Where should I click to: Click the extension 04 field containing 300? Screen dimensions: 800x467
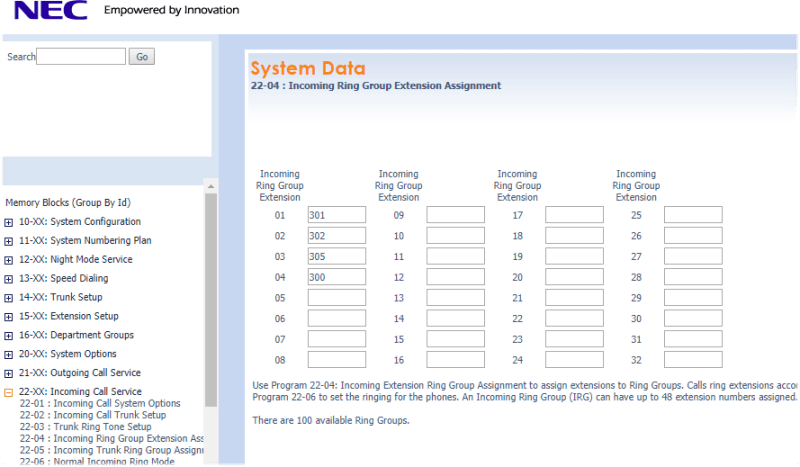click(337, 277)
